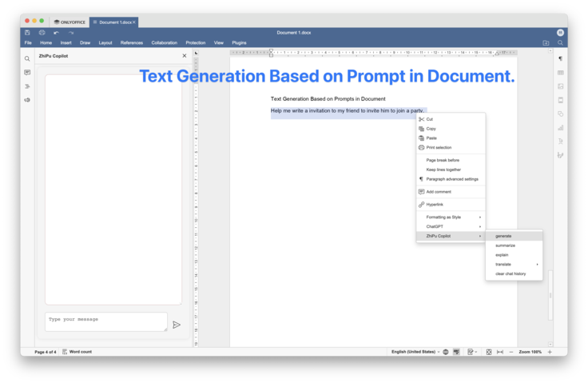The width and height of the screenshot is (588, 383).
Task: Toggle spell checking in status bar
Action: (x=456, y=352)
